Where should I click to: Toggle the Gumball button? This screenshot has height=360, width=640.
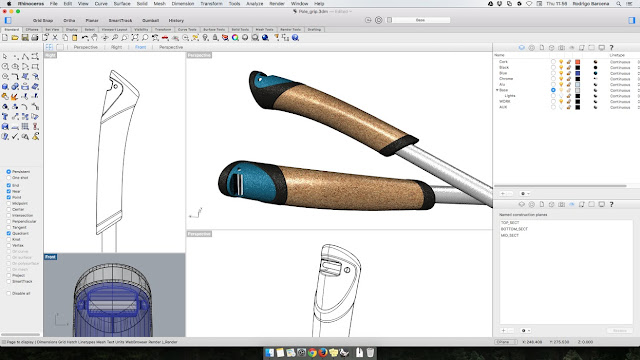tap(151, 20)
